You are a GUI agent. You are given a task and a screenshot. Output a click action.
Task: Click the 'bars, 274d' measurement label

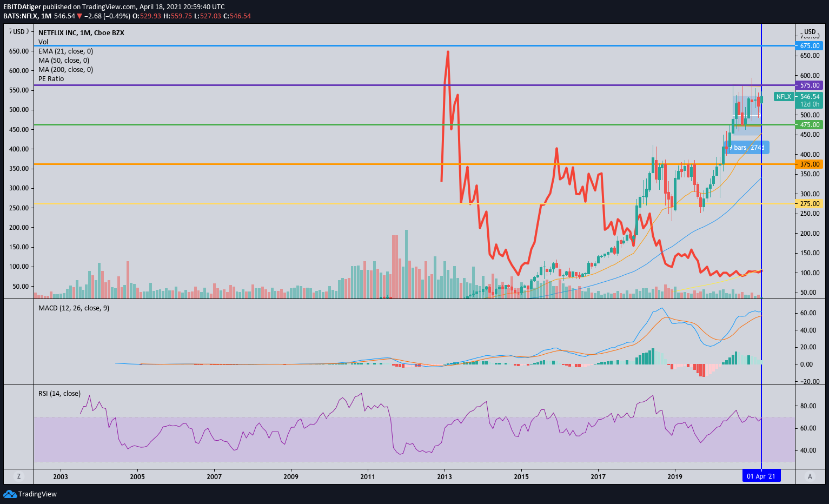click(747, 148)
